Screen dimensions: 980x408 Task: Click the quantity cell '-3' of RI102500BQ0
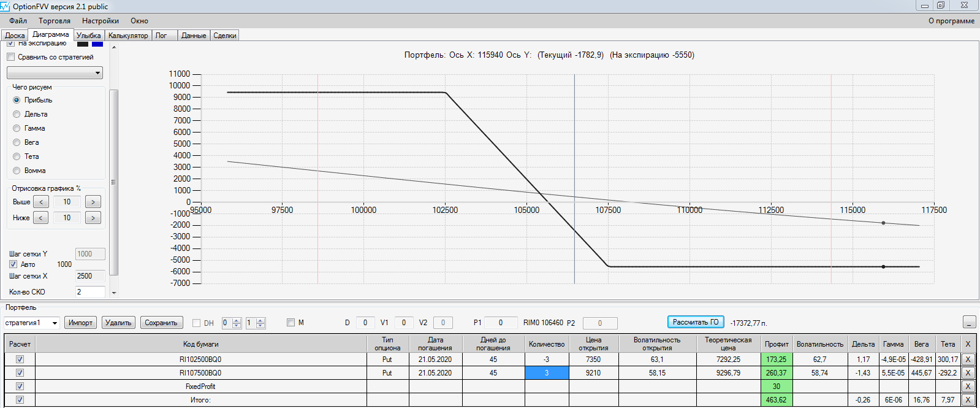[x=547, y=360]
